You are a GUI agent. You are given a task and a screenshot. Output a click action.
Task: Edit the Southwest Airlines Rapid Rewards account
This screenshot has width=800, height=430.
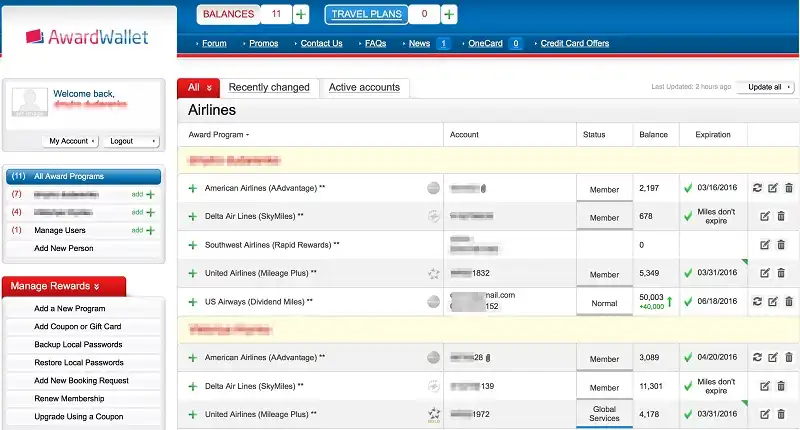765,244
